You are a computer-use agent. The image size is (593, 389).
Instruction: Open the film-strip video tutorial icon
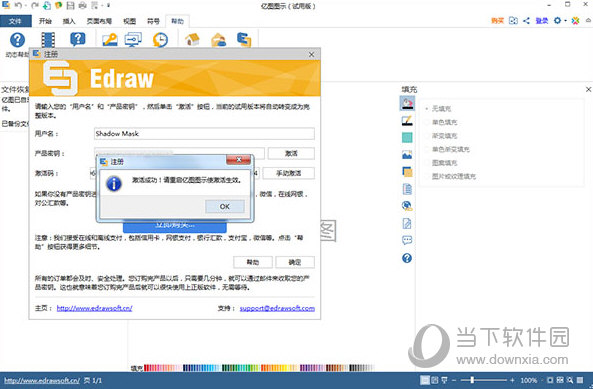coord(48,40)
